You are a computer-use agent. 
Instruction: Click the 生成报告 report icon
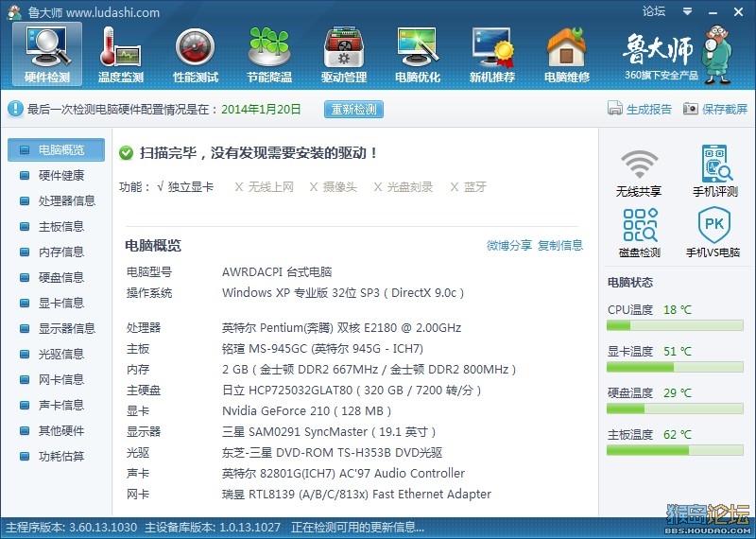click(615, 109)
